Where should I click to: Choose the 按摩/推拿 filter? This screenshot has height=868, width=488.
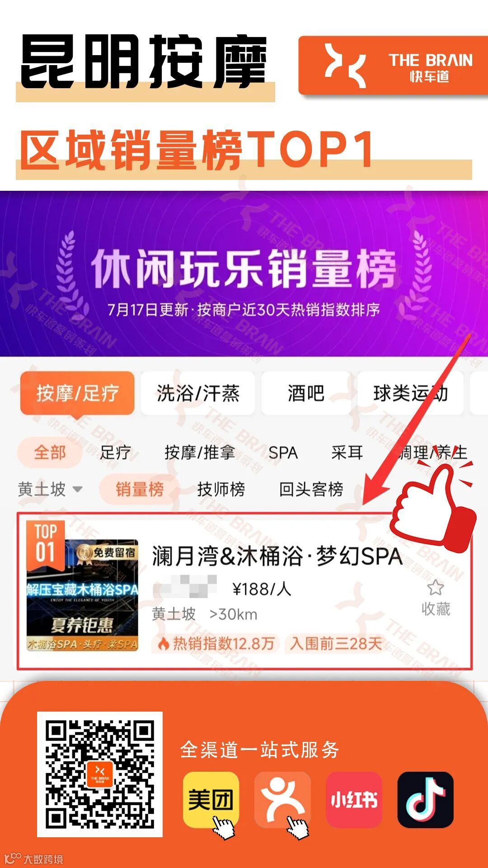point(200,453)
